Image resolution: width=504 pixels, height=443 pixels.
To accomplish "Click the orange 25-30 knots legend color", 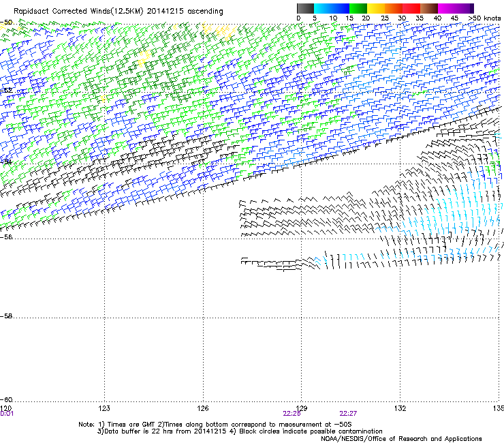I will coord(394,8).
